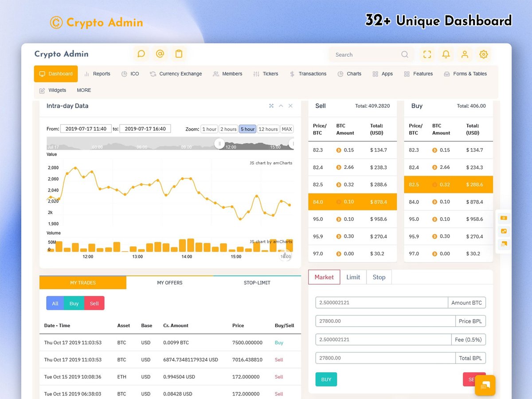Toggle the 2 hours zoom preset
Screen dimensions: 532x399
click(x=228, y=129)
